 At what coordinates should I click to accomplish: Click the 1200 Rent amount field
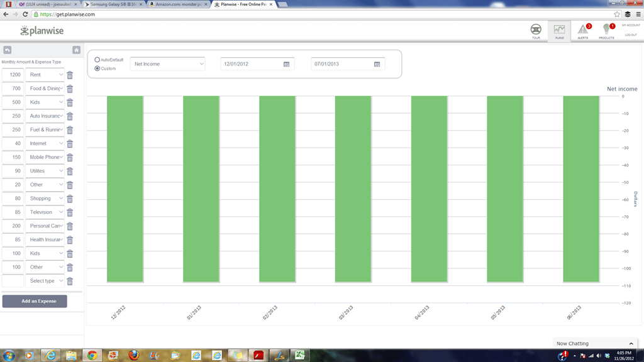tap(13, 75)
